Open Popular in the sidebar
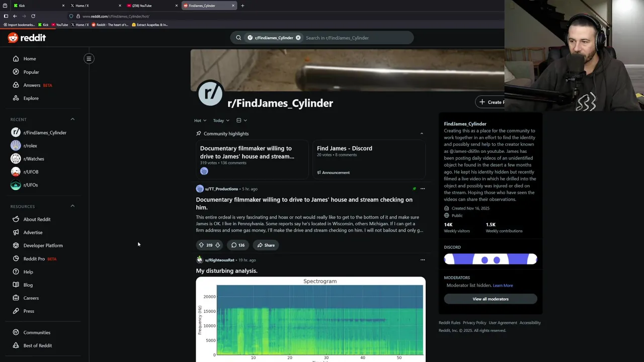Viewport: 644px width, 362px height. pos(31,72)
